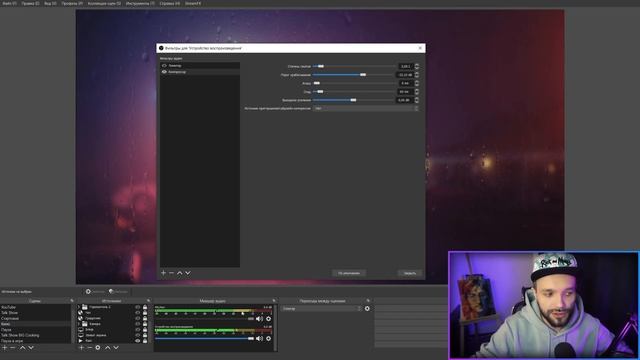Open playback device channel settings gear
This screenshot has height=360, width=640.
tap(268, 338)
